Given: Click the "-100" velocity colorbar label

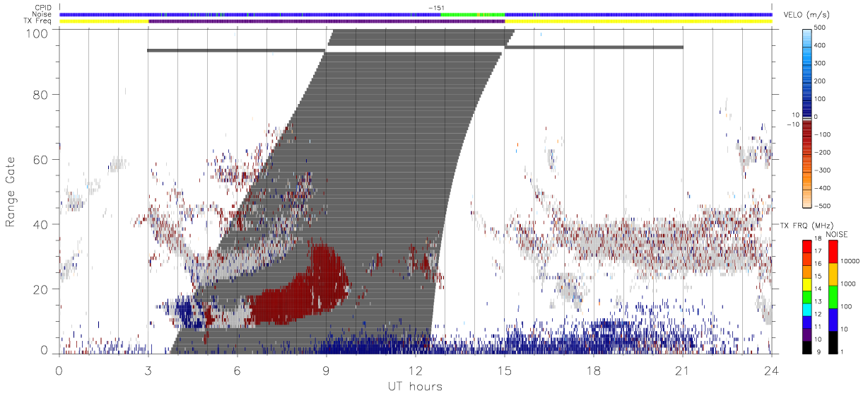Looking at the screenshot, I should click(x=821, y=134).
